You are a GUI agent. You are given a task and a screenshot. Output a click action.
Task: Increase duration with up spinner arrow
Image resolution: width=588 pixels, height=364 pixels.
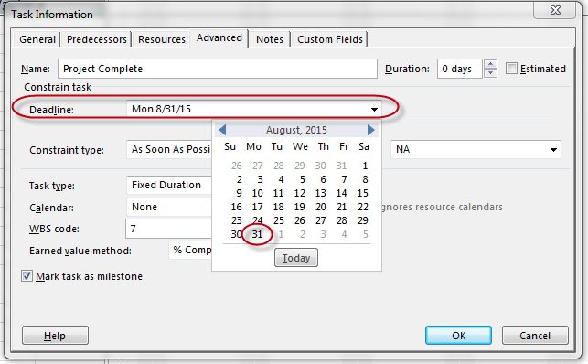pyautogui.click(x=490, y=64)
